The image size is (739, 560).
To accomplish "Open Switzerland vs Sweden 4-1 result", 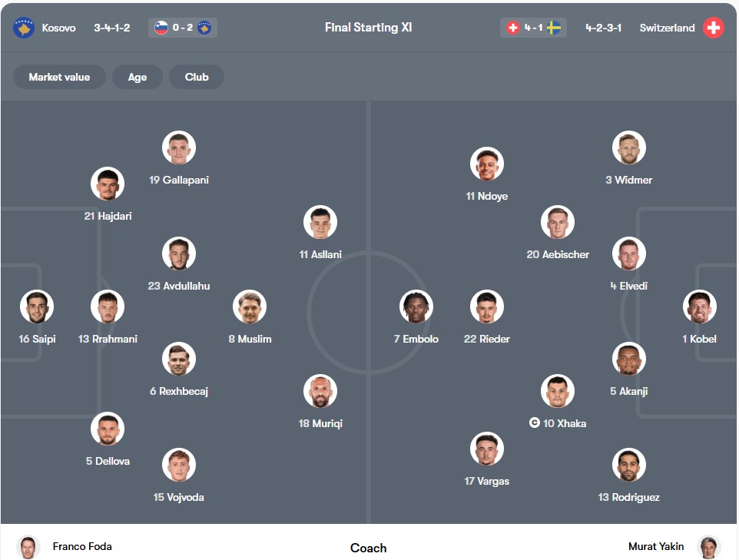I will point(533,28).
